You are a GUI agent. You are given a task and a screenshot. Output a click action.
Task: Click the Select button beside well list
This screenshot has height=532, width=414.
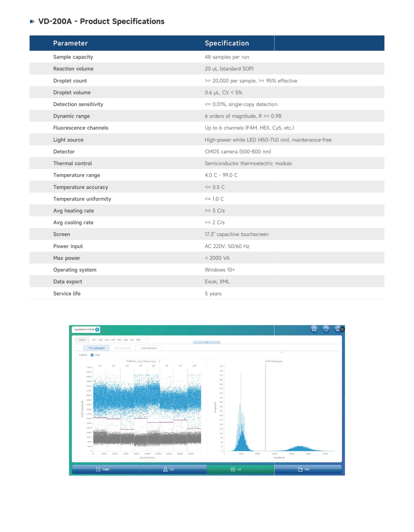pyautogui.click(x=82, y=339)
